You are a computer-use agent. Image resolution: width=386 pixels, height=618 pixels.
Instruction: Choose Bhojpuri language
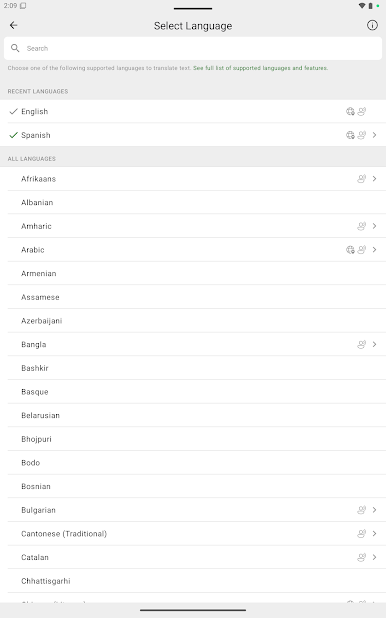[193, 439]
